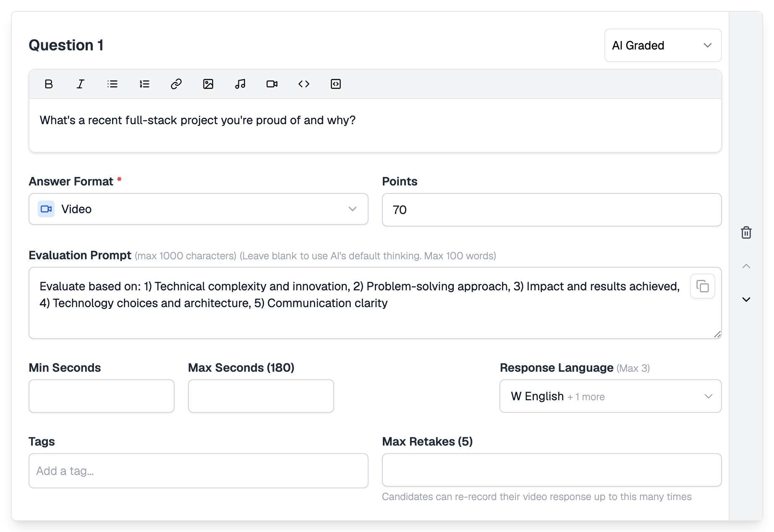Image resolution: width=774 pixels, height=532 pixels.
Task: Click the Add a tag field
Action: pyautogui.click(x=199, y=471)
